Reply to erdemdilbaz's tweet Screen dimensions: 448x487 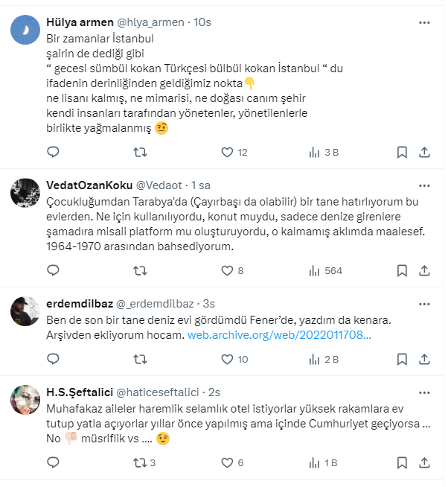(53, 360)
